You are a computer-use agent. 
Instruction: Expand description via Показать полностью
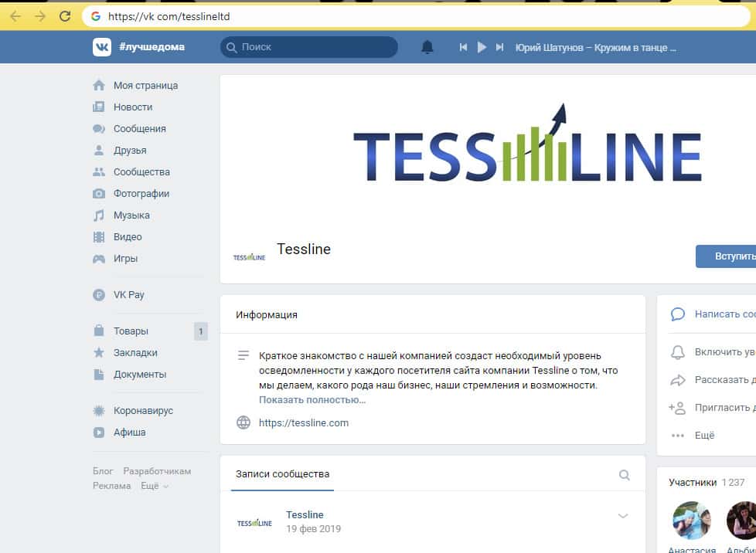coord(312,400)
